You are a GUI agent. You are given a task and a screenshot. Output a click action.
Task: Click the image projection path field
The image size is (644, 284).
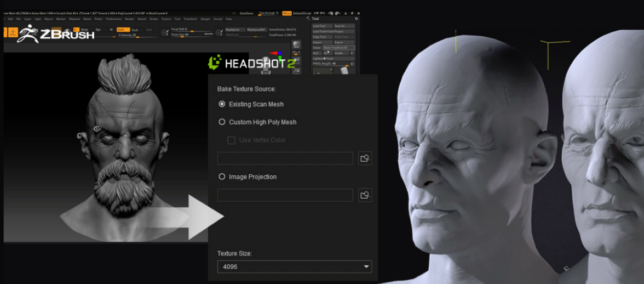click(x=285, y=195)
